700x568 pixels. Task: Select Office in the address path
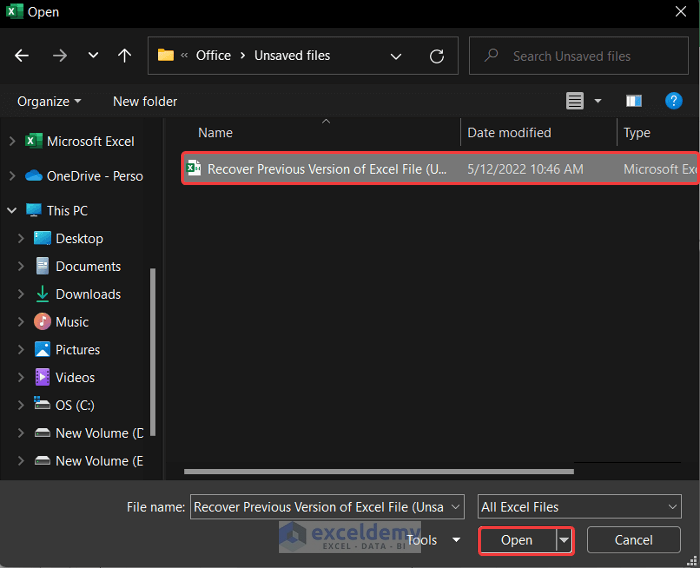point(213,55)
